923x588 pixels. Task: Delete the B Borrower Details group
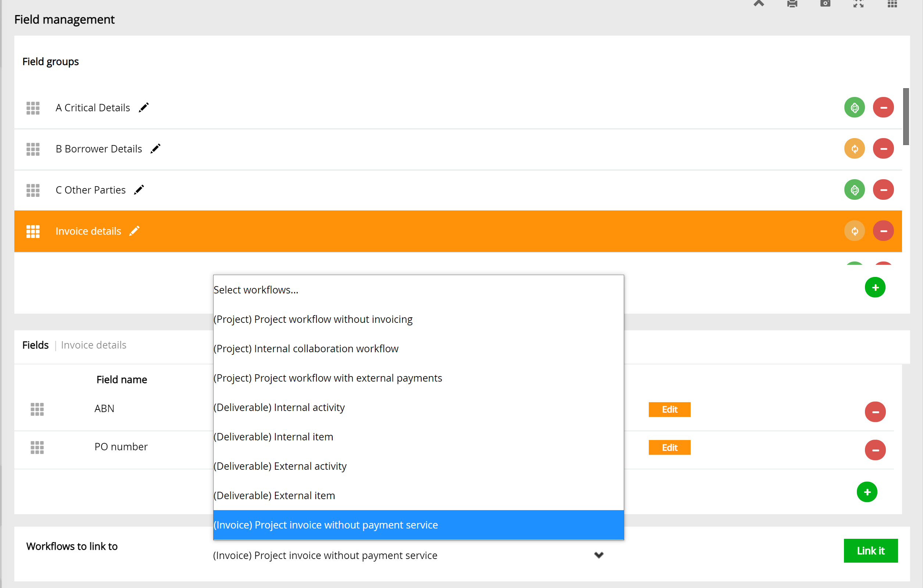pos(883,149)
